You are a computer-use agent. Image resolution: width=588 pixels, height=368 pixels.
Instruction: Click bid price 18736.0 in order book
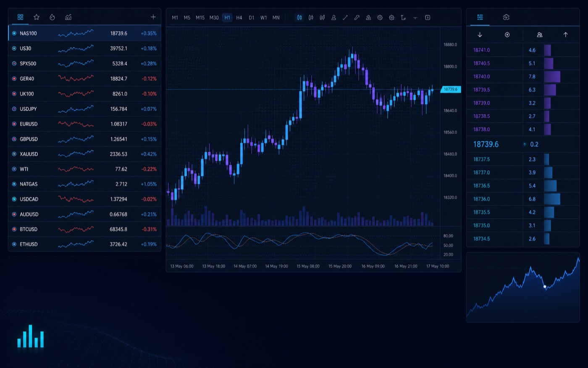tap(481, 199)
